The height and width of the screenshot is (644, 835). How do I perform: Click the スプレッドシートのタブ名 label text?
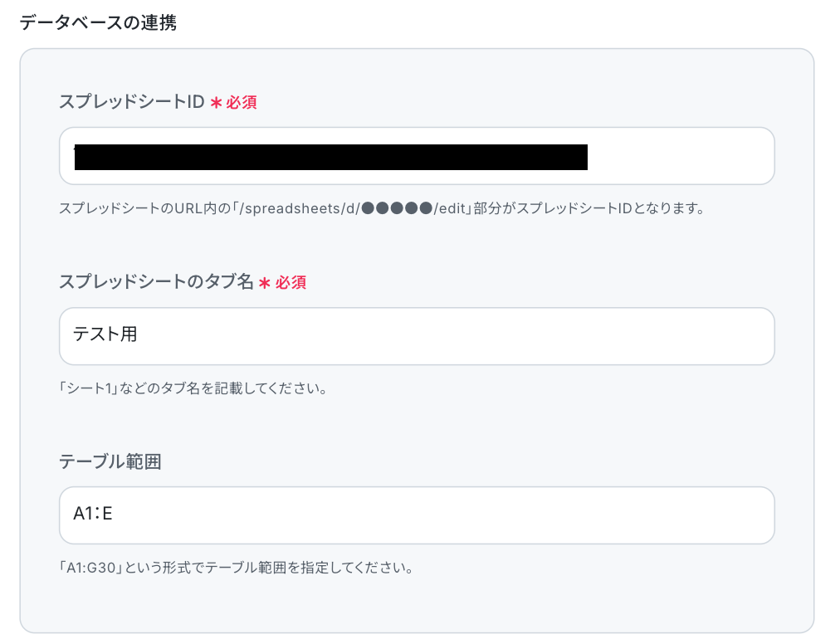(x=156, y=281)
